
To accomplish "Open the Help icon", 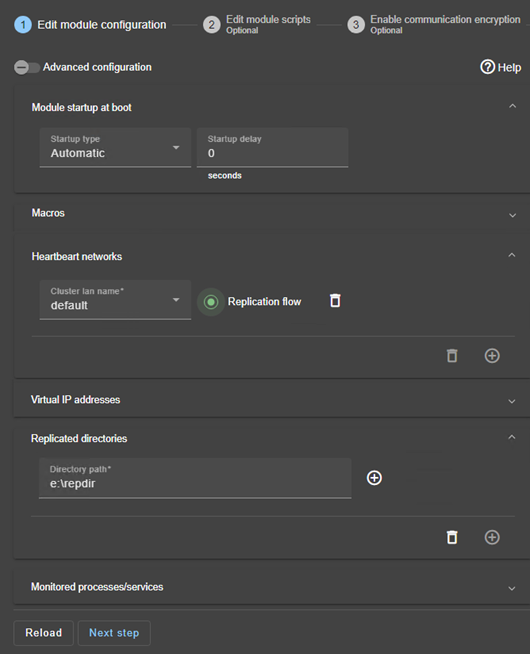I will click(x=487, y=67).
